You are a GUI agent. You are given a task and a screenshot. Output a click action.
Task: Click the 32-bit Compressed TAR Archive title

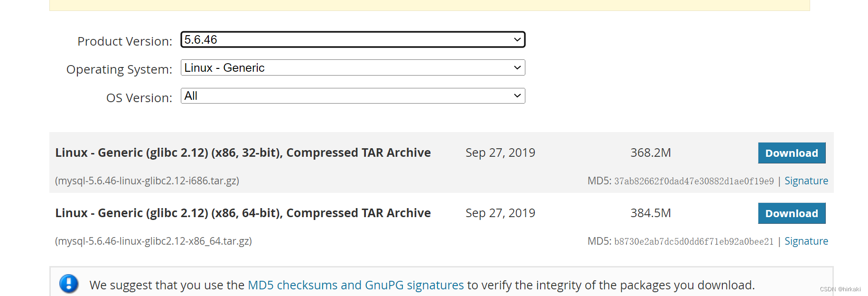243,153
